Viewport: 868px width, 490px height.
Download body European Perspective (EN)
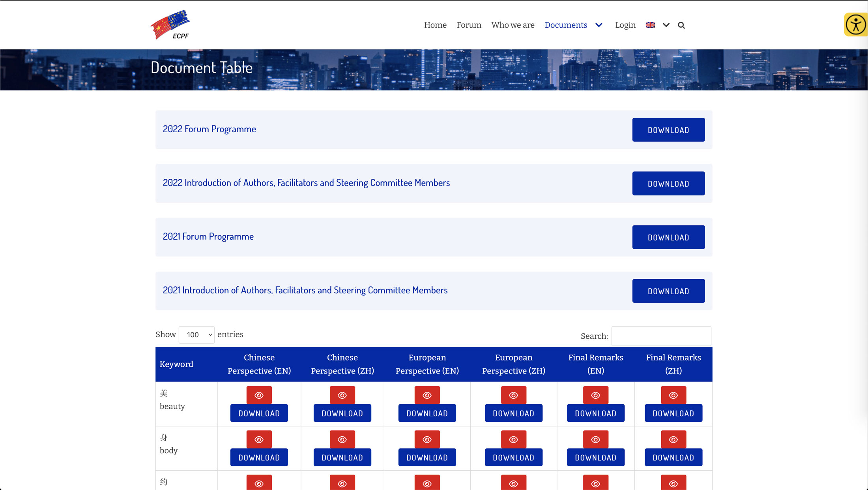coord(427,457)
